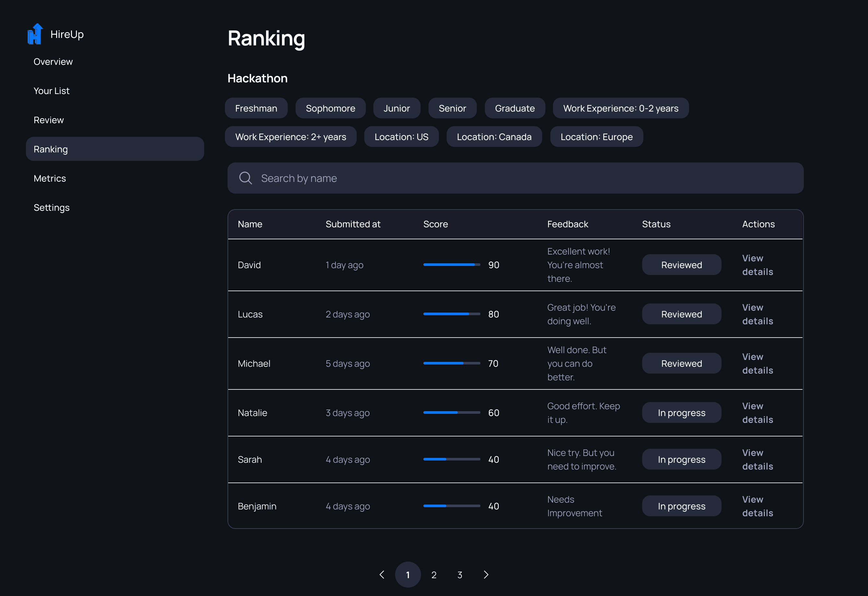Open Settings in the sidebar
The image size is (868, 596).
point(52,208)
